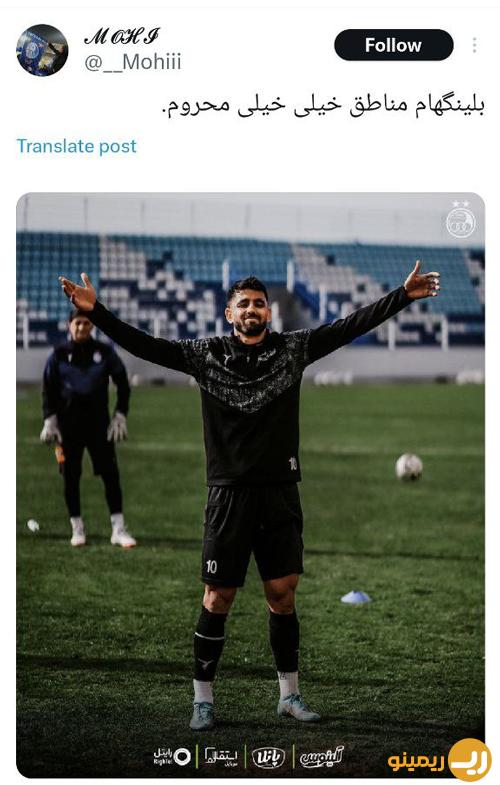Click the Translate post link
500x785 pixels.
tap(77, 146)
